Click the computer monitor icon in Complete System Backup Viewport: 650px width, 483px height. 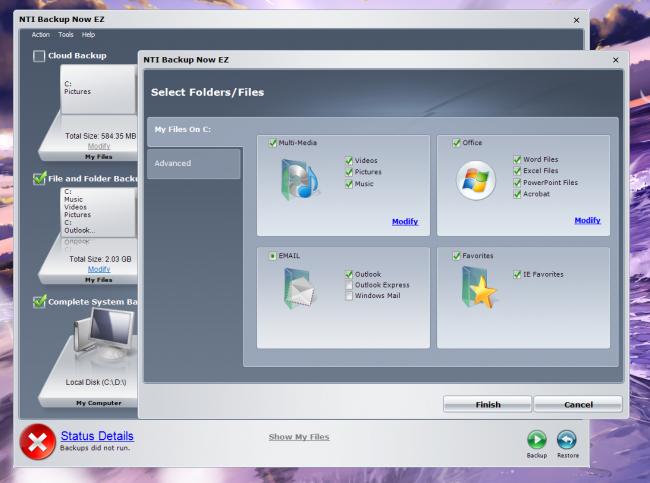click(105, 333)
